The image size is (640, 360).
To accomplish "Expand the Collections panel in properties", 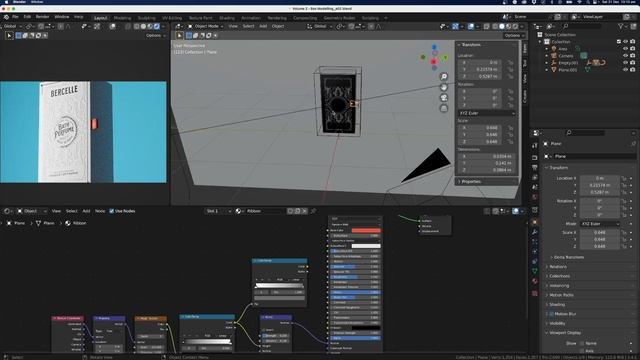I will [x=559, y=276].
